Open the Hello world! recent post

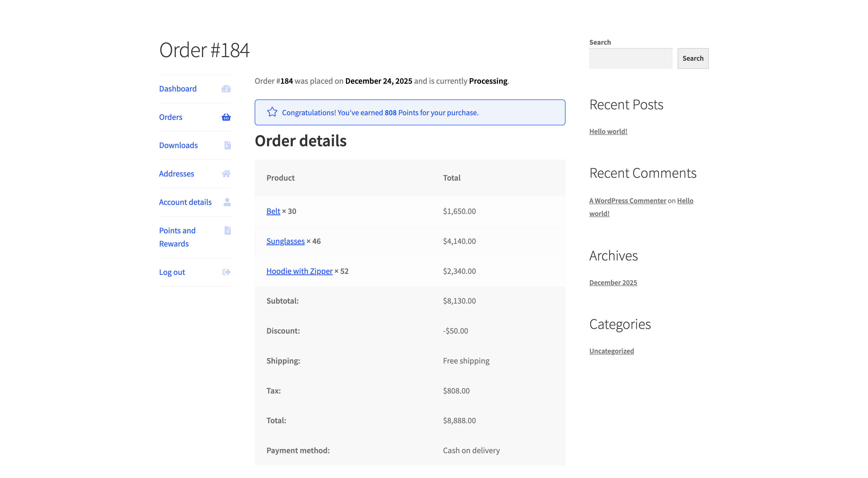click(x=608, y=131)
